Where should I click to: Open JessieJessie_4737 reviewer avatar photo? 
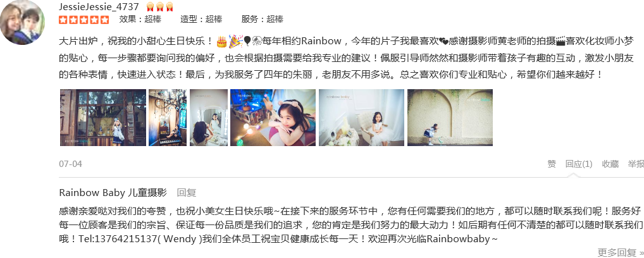click(x=22, y=21)
